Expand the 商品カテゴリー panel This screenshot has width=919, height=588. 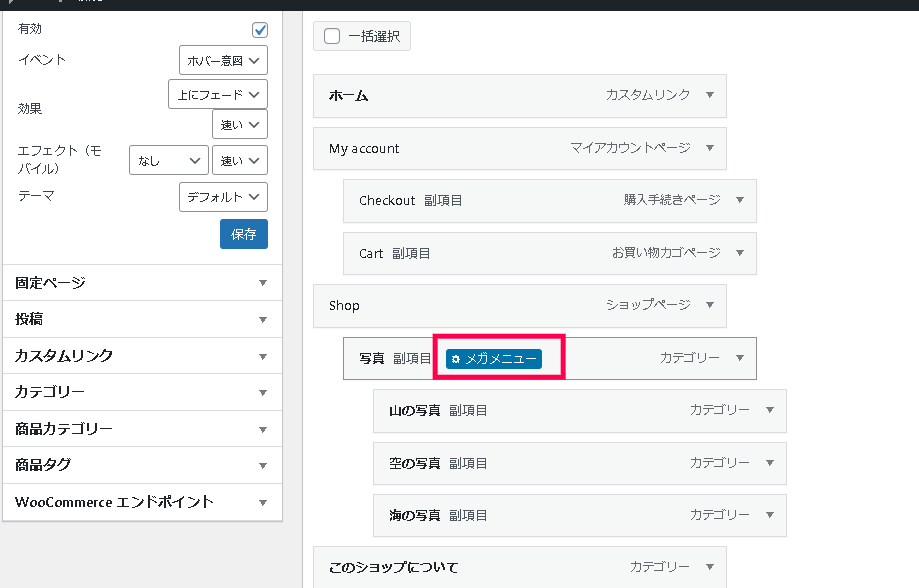click(x=142, y=429)
